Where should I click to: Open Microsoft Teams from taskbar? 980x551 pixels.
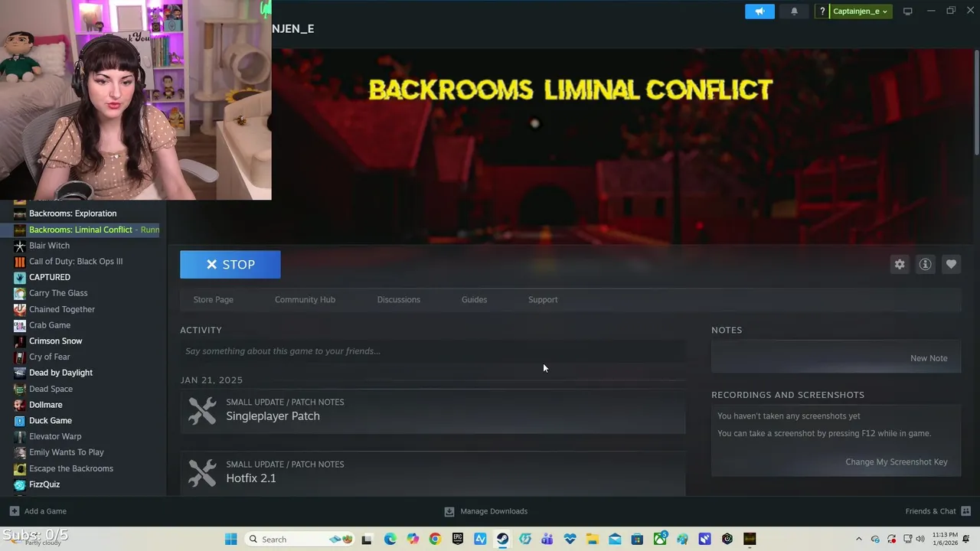[547, 540]
